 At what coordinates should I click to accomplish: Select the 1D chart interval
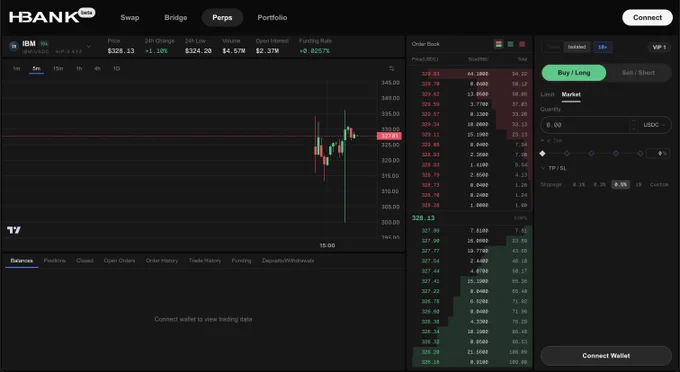pos(116,69)
